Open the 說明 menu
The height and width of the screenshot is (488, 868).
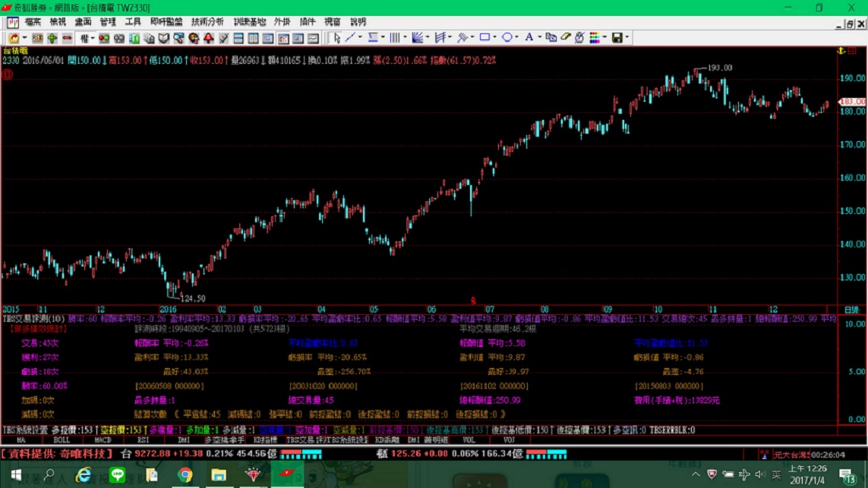click(x=358, y=22)
